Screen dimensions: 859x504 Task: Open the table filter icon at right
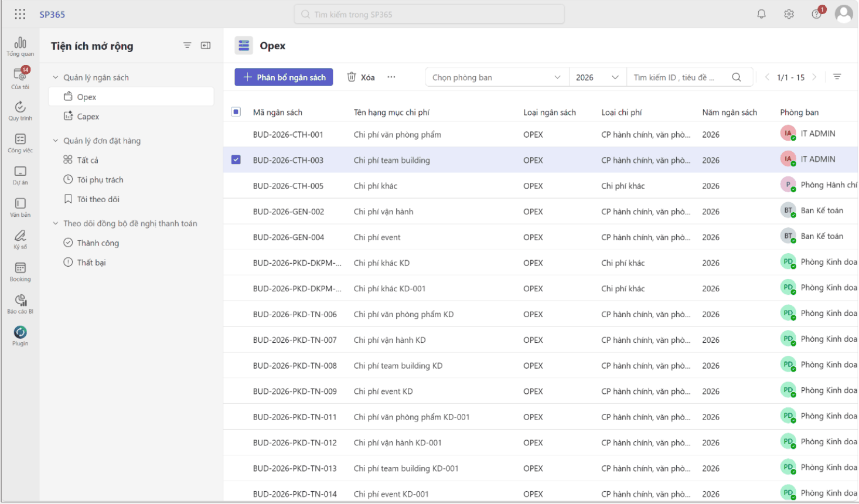837,77
